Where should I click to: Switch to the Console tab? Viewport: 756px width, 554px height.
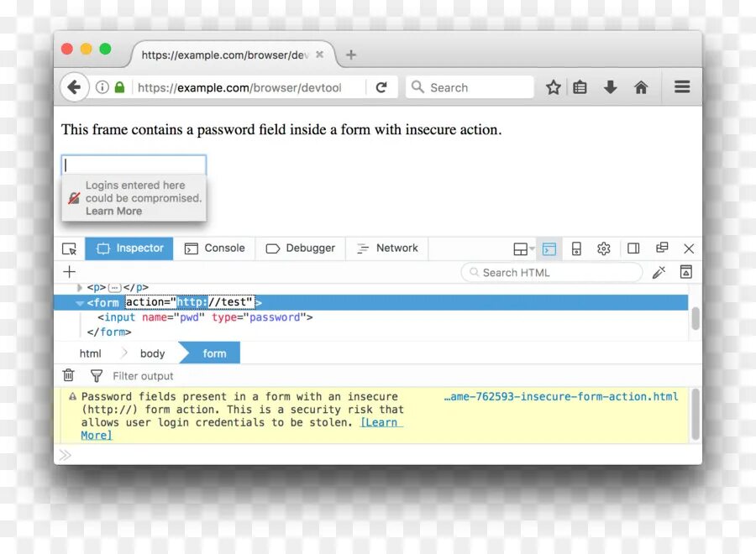[x=214, y=248]
